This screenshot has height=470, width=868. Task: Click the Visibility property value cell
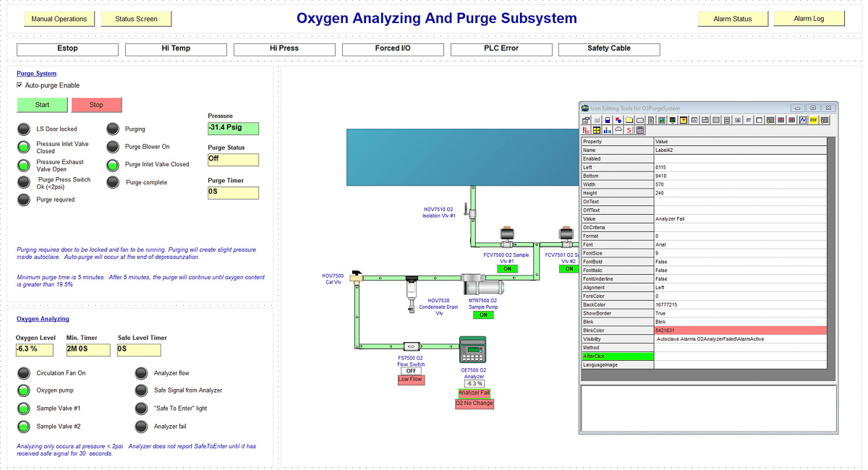(740, 339)
